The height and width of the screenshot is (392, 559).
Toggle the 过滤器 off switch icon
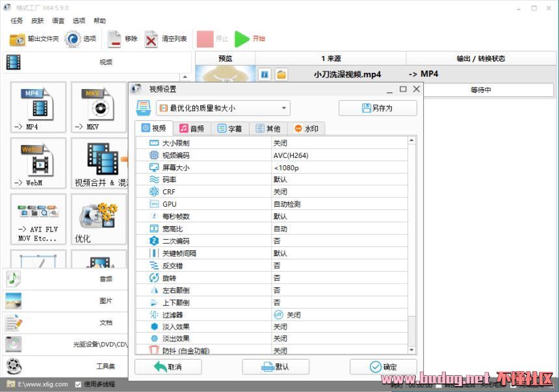click(x=278, y=315)
